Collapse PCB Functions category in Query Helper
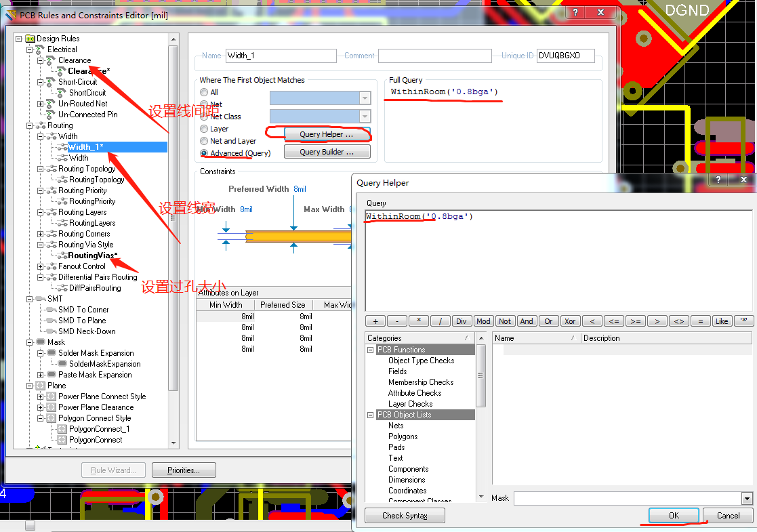 [x=370, y=350]
